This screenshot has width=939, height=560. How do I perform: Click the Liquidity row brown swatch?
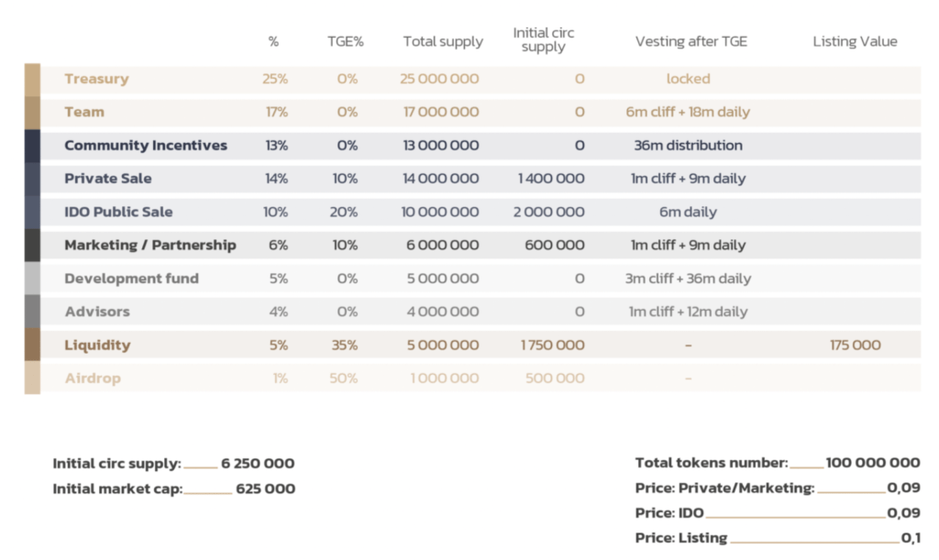tap(32, 346)
